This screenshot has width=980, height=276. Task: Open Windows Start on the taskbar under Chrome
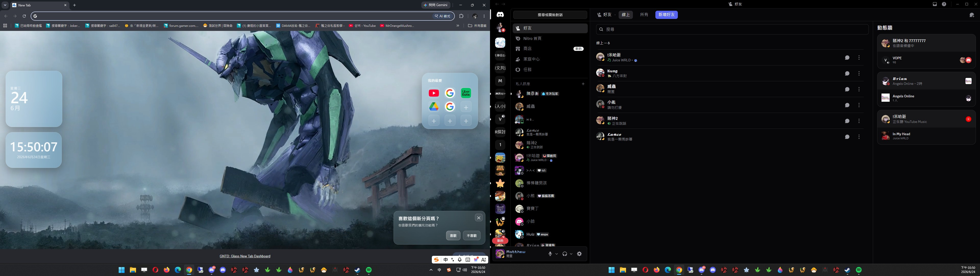(x=121, y=270)
